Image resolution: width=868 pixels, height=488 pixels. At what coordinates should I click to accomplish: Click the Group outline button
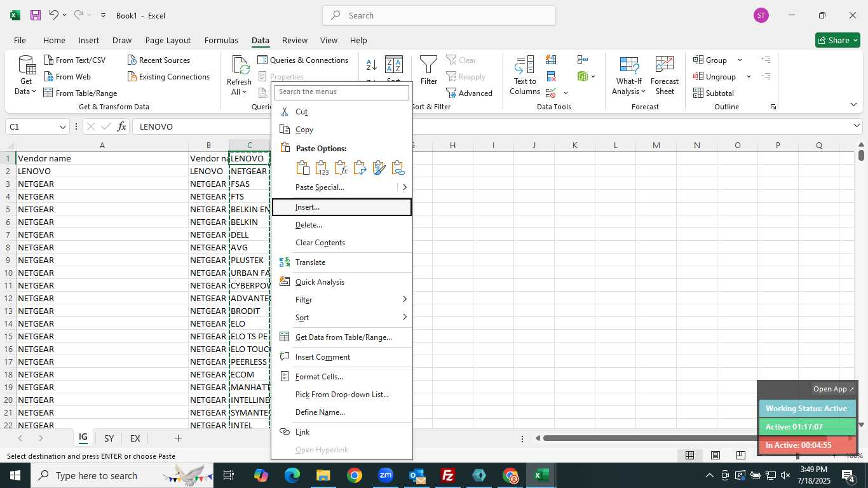pyautogui.click(x=712, y=60)
